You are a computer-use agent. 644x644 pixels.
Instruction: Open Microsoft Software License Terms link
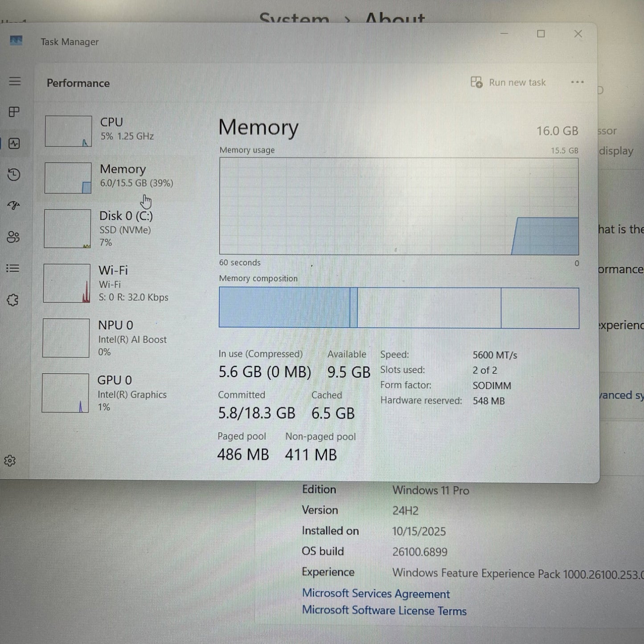click(384, 611)
